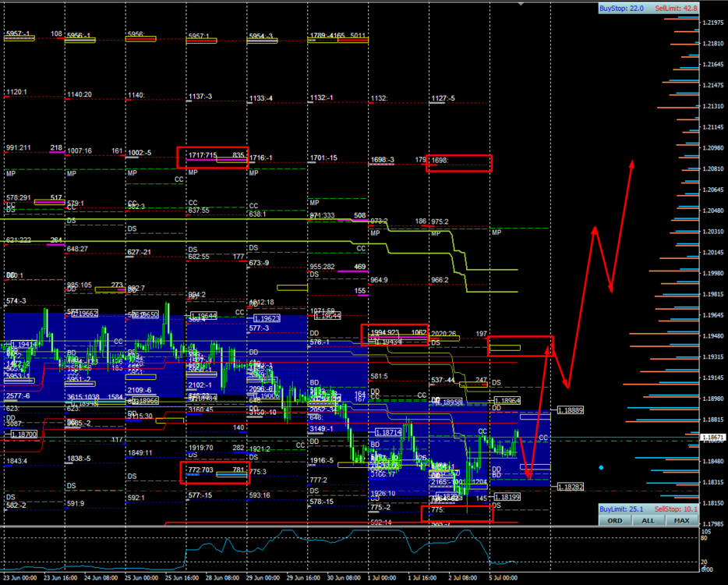
Task: Click the BuyStop: 22.0 label
Action: (621, 9)
